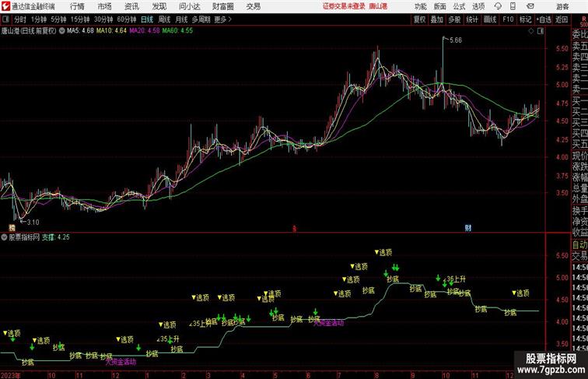The image size is (588, 379).
Task: Add stock with +自选 button
Action: [x=544, y=19]
